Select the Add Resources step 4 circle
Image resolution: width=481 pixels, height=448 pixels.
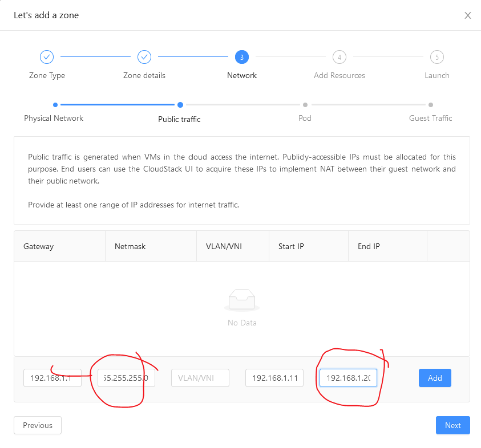(339, 57)
